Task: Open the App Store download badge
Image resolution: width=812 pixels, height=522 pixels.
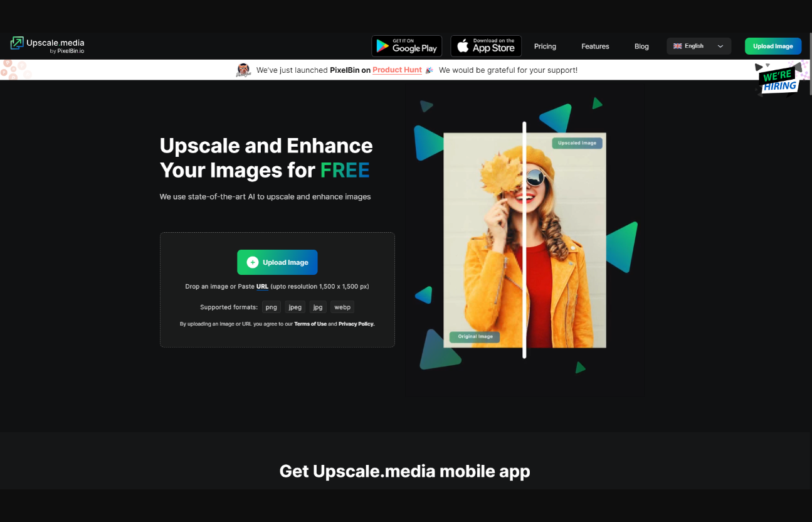Action: click(486, 46)
